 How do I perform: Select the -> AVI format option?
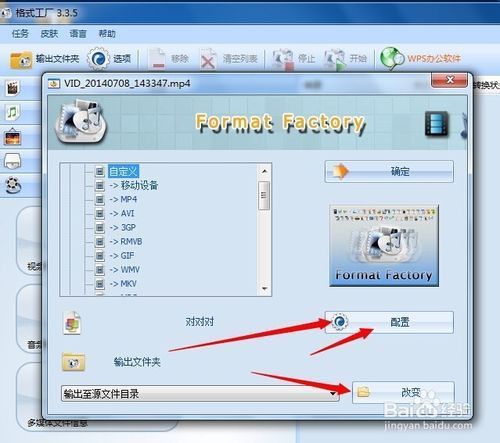(x=122, y=213)
